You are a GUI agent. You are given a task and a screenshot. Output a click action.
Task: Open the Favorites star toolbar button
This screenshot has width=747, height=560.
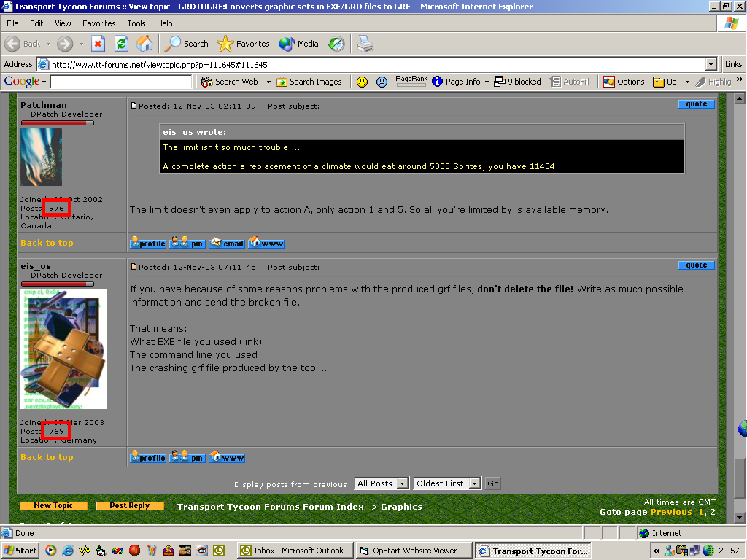(x=243, y=44)
